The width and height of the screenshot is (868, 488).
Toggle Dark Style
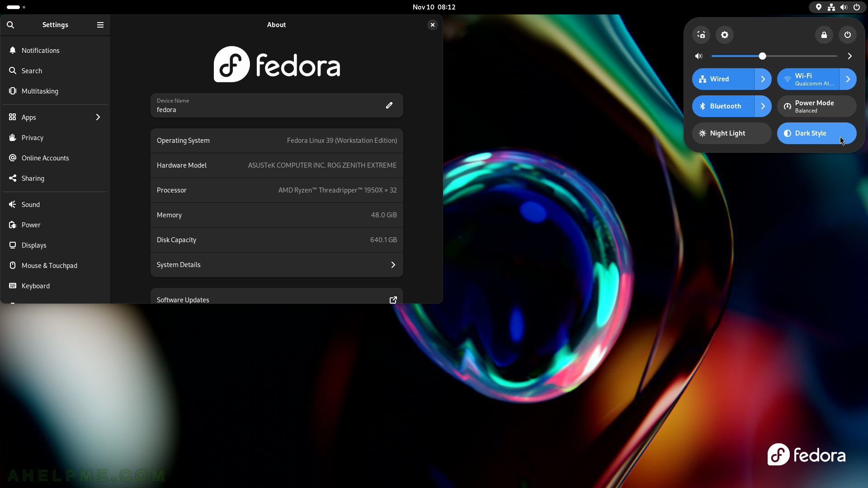817,133
